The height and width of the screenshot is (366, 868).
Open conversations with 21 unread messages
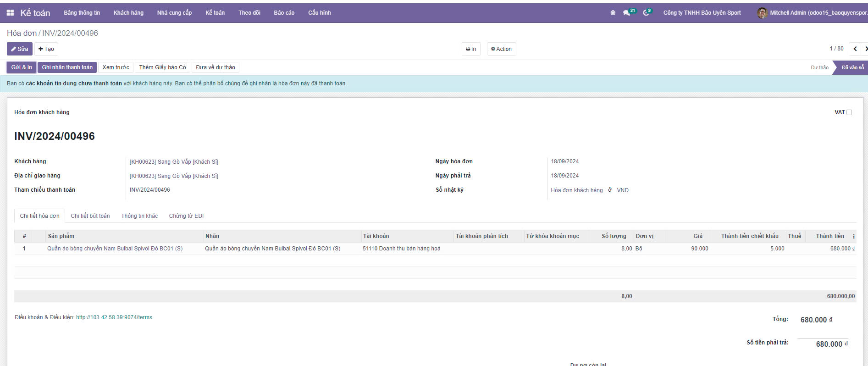tap(627, 13)
